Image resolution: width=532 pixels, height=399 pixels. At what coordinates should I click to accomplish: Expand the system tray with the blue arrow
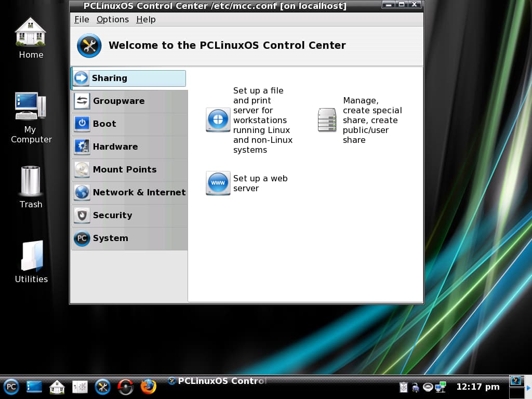pyautogui.click(x=529, y=387)
